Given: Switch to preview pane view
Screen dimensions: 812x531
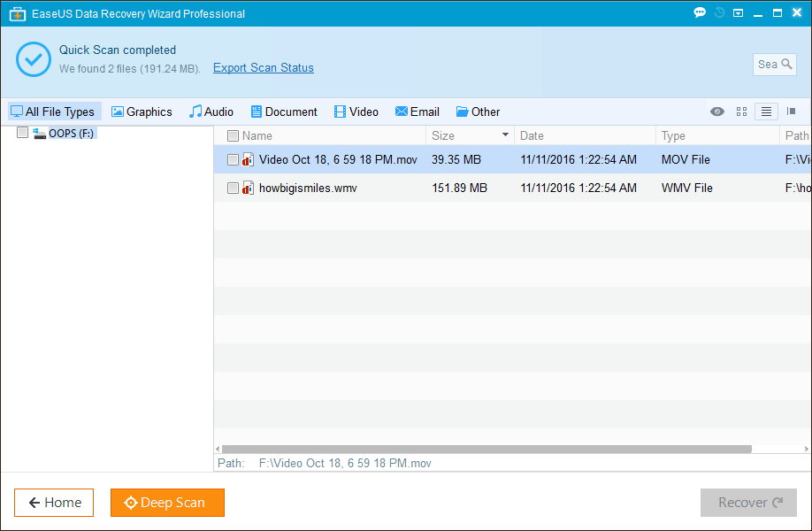Looking at the screenshot, I should [792, 112].
